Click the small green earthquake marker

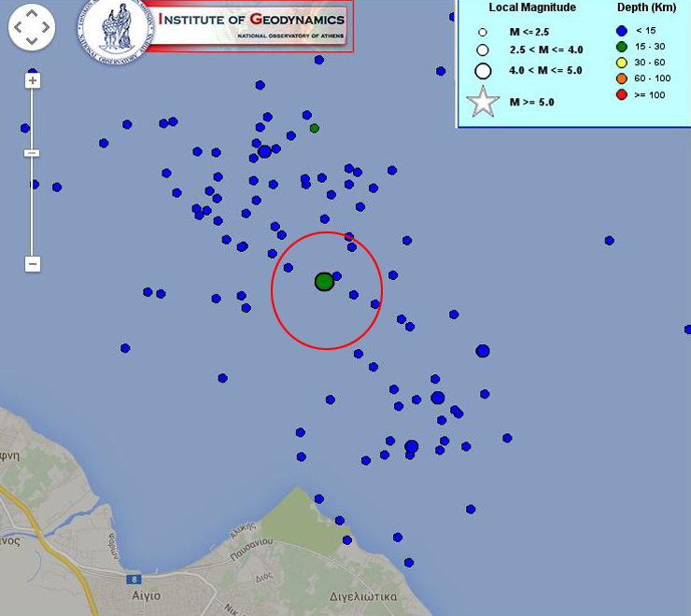point(315,128)
